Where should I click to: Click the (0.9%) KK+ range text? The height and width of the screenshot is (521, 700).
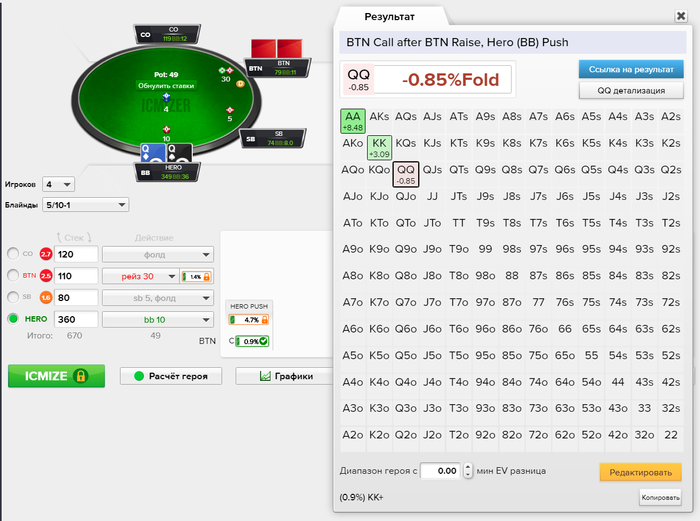(x=361, y=497)
